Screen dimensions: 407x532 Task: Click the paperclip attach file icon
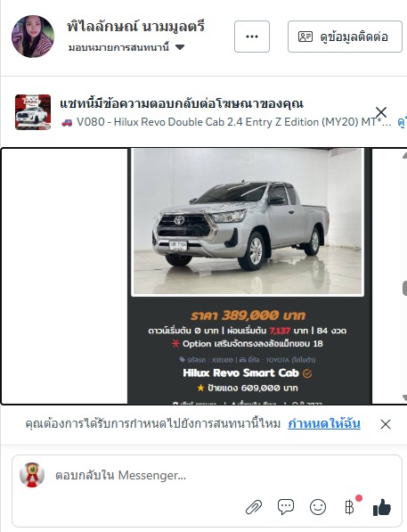(x=254, y=507)
